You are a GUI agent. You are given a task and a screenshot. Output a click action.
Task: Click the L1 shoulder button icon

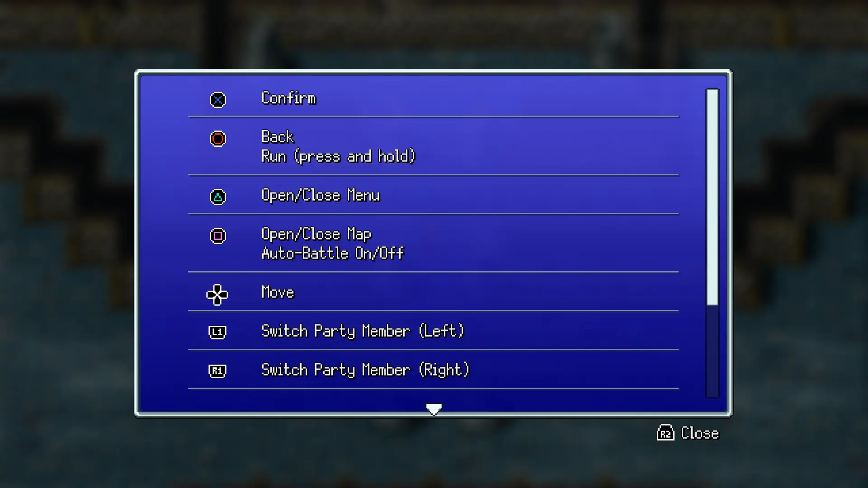click(217, 332)
